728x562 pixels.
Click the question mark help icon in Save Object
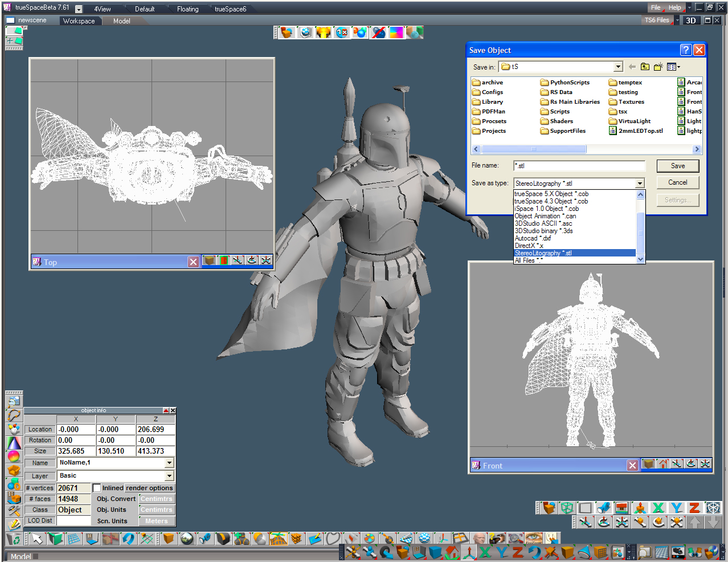click(x=686, y=50)
